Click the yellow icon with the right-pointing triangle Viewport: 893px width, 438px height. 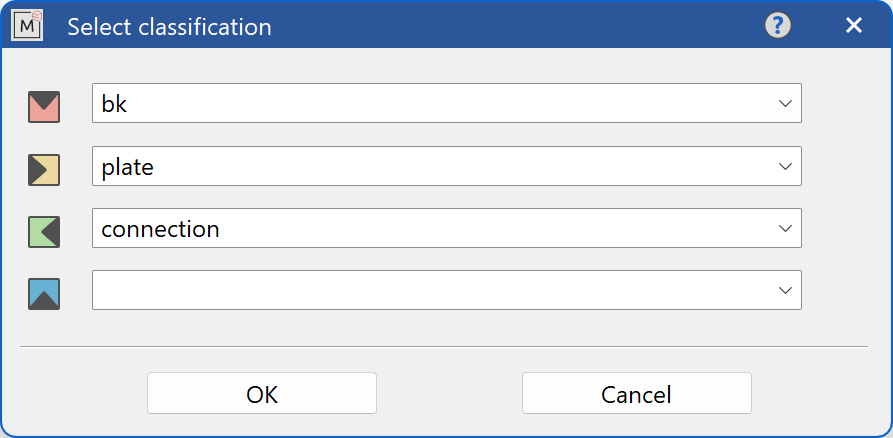click(x=44, y=170)
